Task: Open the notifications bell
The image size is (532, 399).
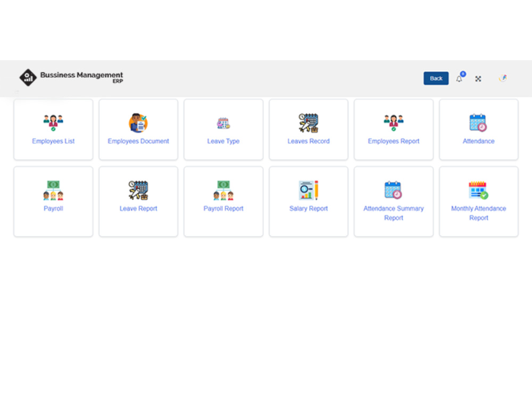Action: tap(459, 79)
